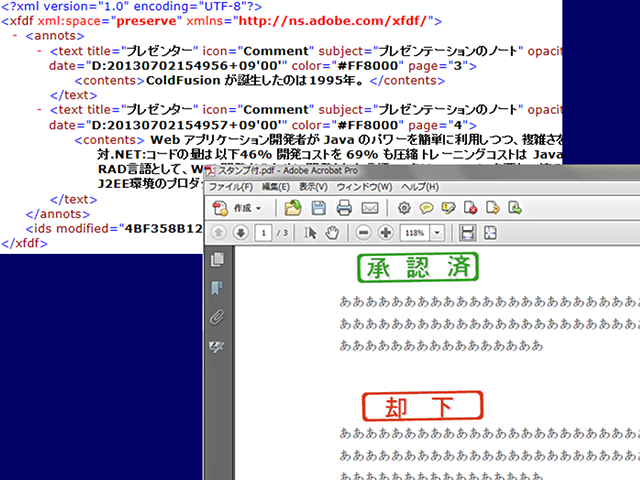
Task: Click the closing </annots> tag
Action: pos(58,214)
